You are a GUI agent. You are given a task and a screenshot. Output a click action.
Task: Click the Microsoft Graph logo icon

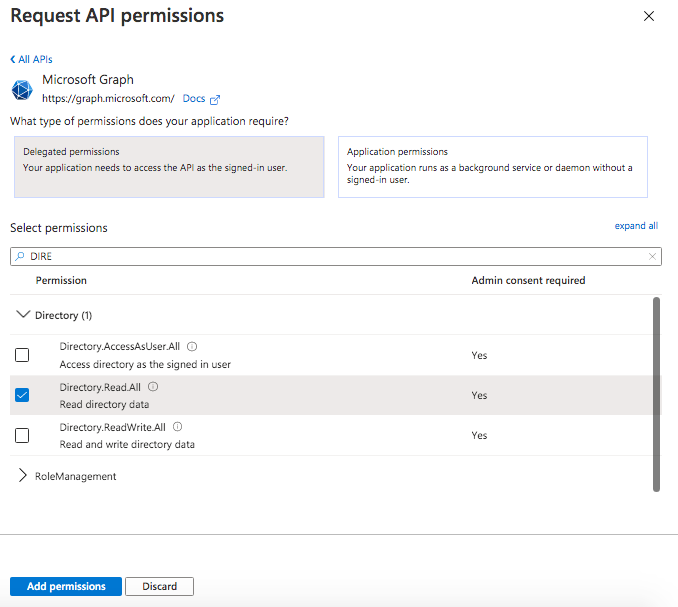pyautogui.click(x=22, y=90)
